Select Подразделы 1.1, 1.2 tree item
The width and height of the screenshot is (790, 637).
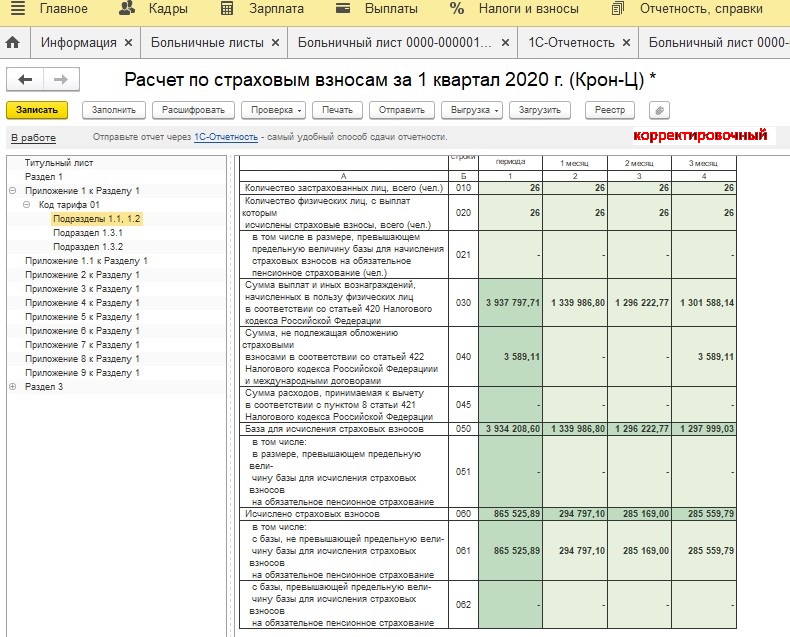pyautogui.click(x=97, y=219)
